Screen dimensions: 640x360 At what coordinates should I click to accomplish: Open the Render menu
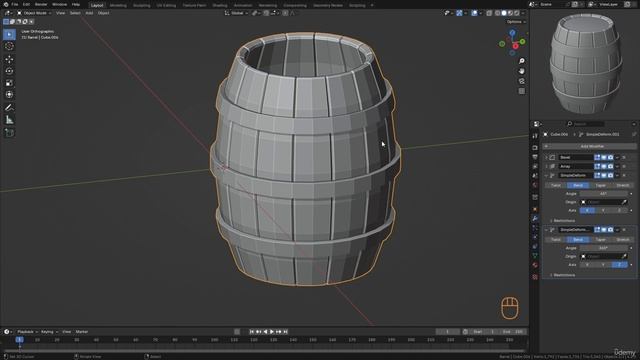pos(41,4)
